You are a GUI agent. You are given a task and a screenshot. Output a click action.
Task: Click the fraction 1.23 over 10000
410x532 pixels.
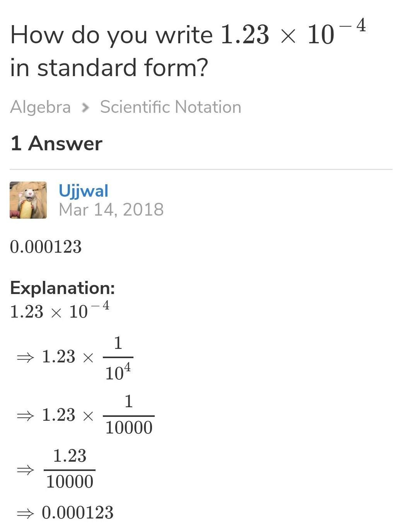point(70,469)
